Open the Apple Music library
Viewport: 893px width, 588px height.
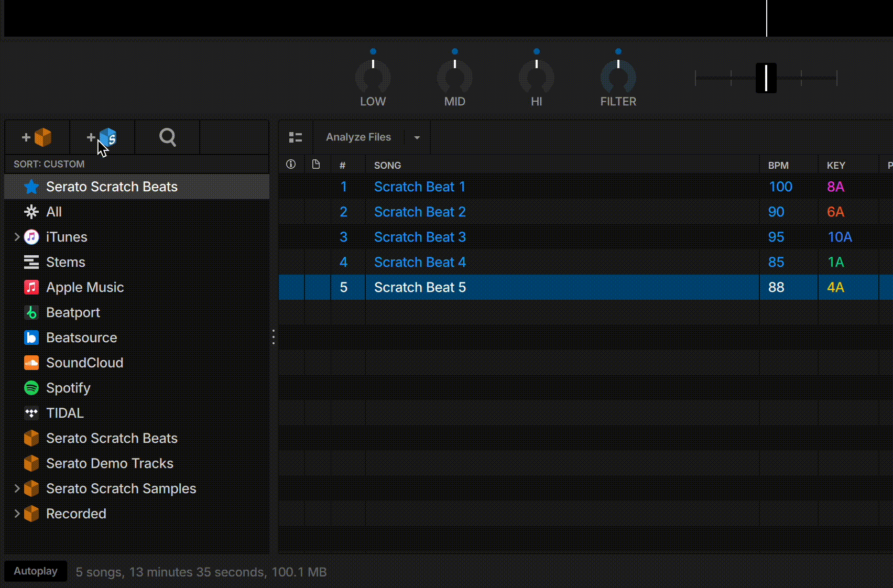click(x=137, y=287)
